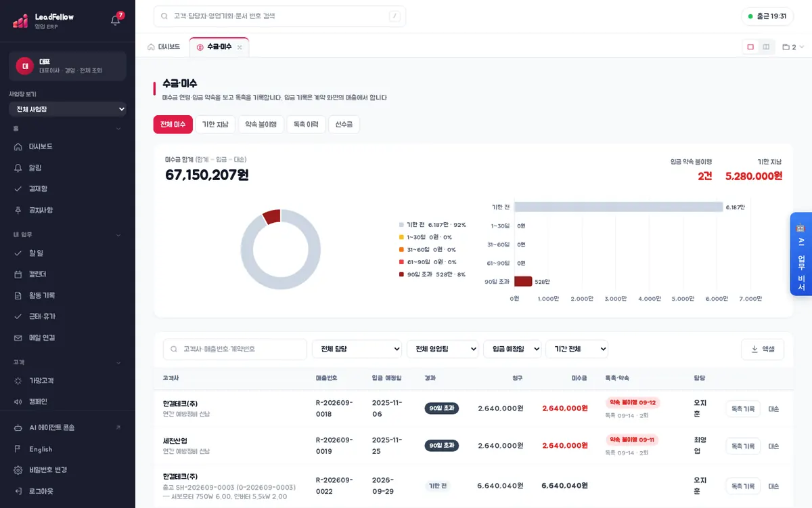The width and height of the screenshot is (812, 508).
Task: Select the 수금·미수 tab
Action: point(219,47)
